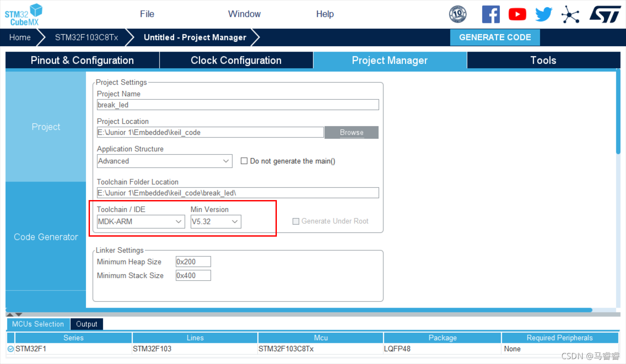Click the ST logo icon
626x364 pixels.
605,14
